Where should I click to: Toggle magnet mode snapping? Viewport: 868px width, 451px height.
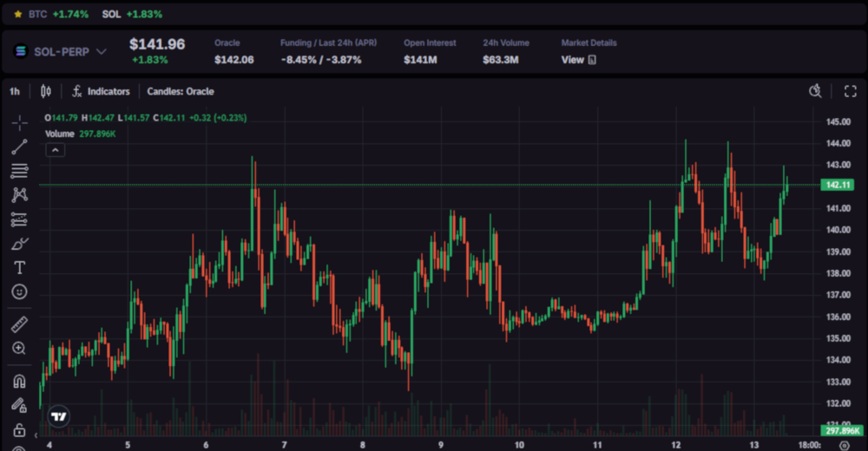(19, 380)
